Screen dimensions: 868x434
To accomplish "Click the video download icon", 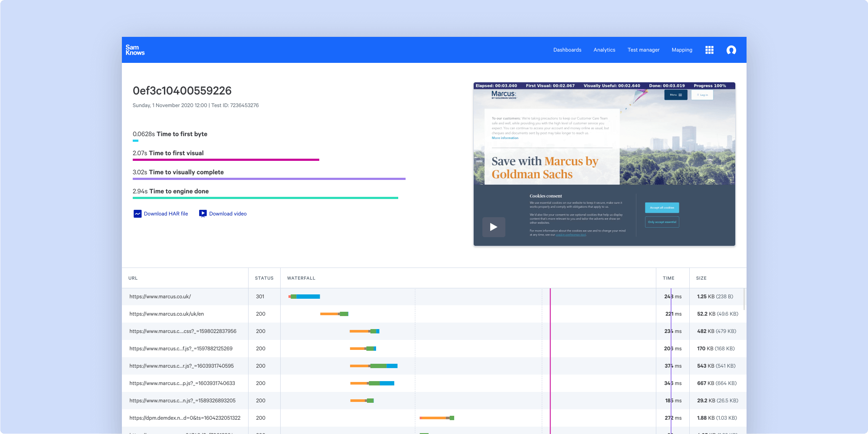I will [x=203, y=214].
